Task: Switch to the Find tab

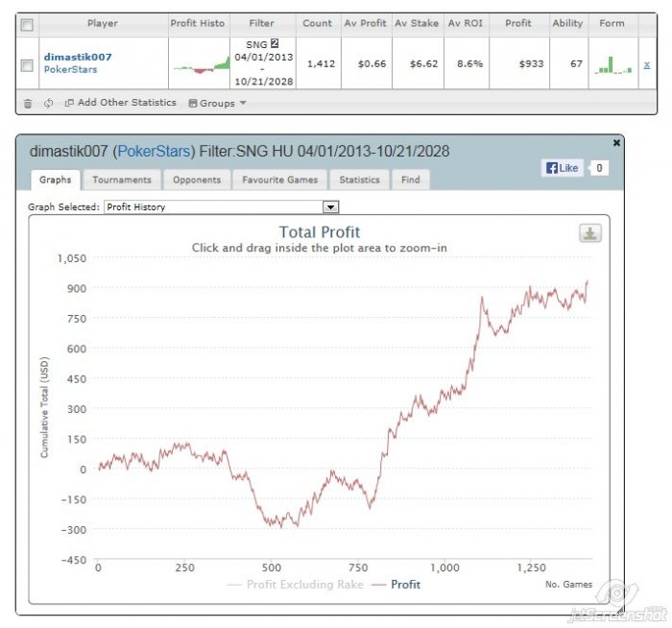Action: tap(411, 180)
